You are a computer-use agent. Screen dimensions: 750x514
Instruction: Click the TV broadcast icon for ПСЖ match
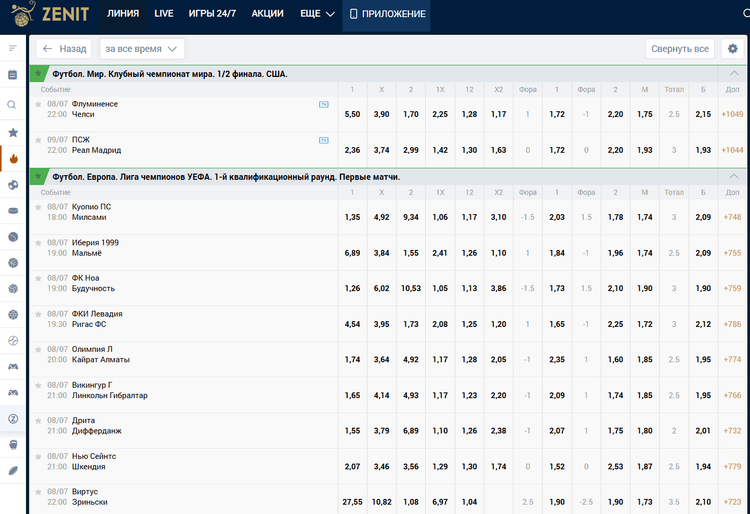323,140
